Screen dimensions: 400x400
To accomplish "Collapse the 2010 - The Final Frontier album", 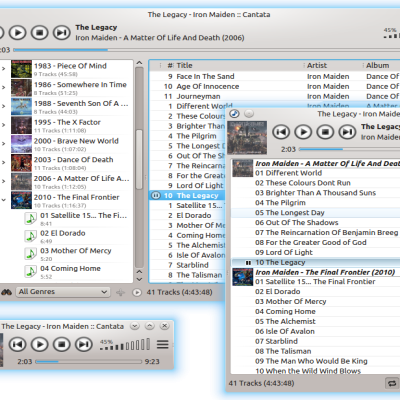I will (4, 200).
